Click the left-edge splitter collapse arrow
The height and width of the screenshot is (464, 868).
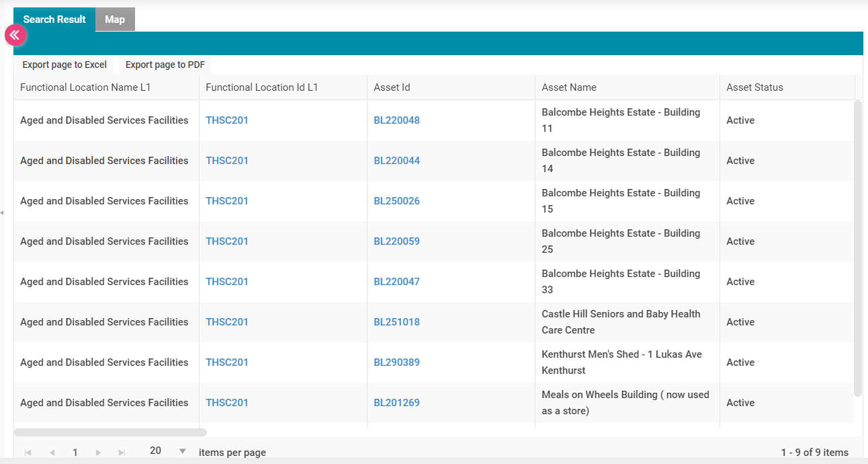tap(2, 212)
